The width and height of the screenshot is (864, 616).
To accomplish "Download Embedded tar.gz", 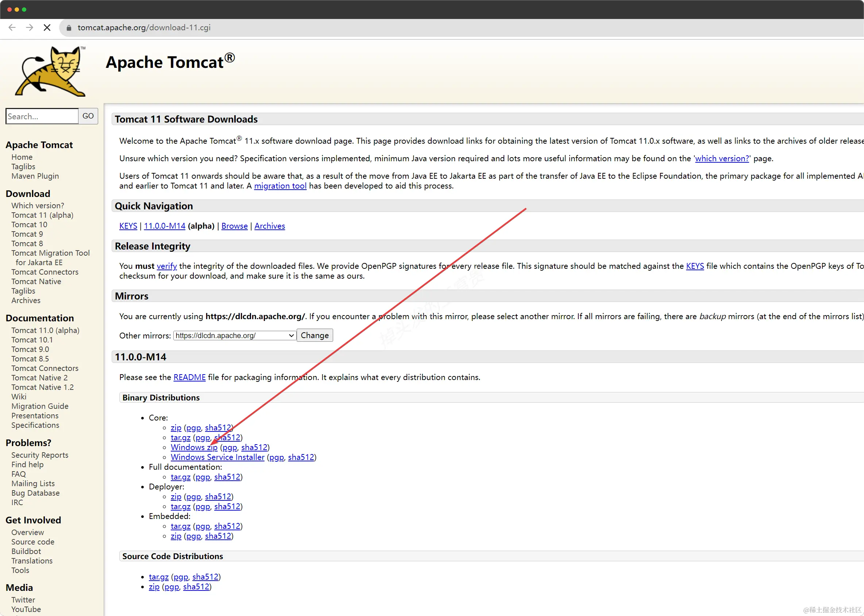I will (181, 527).
